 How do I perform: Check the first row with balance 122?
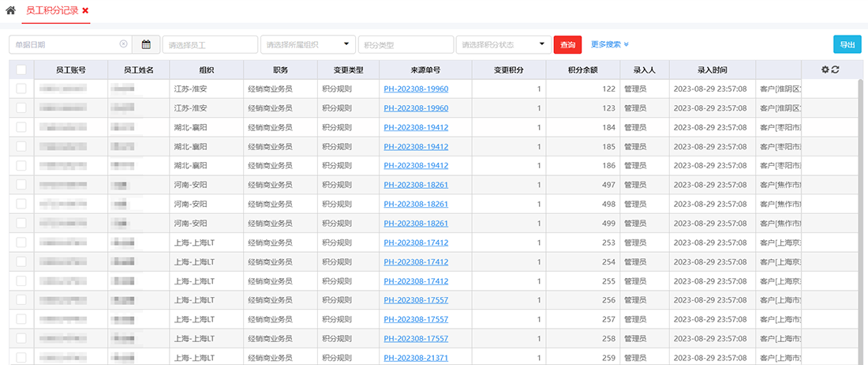click(x=21, y=88)
